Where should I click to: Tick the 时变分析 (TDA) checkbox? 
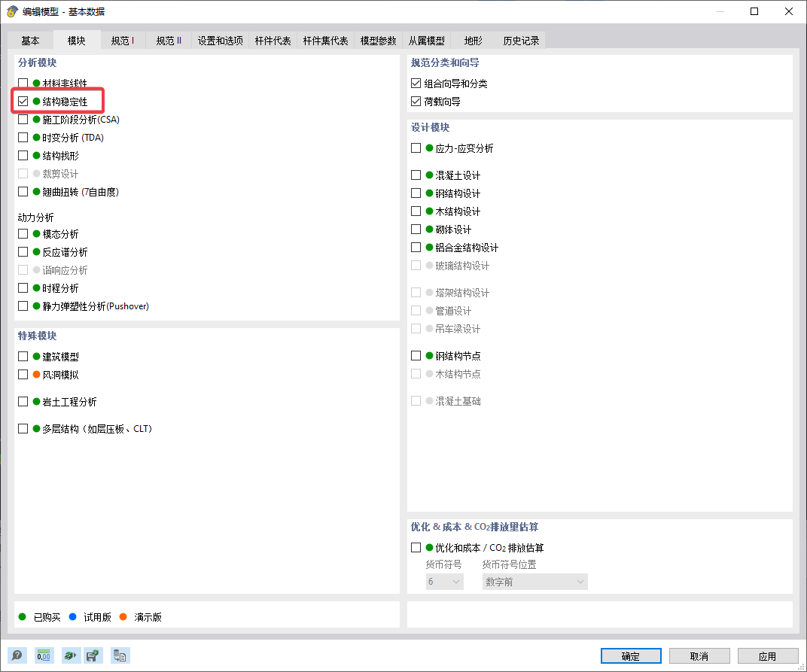(23, 138)
